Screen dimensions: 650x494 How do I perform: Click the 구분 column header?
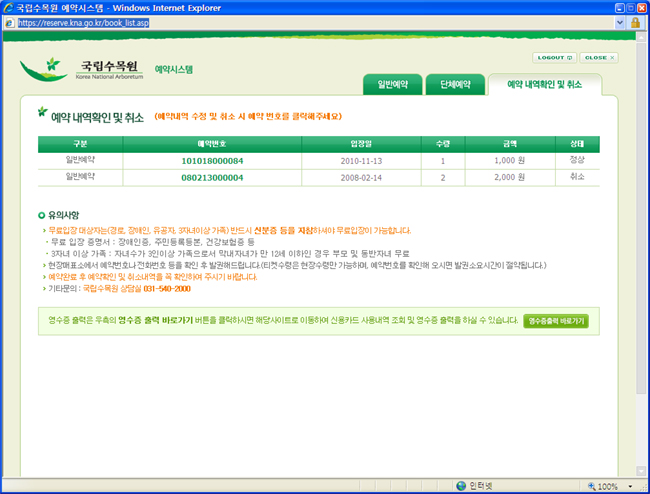pos(80,144)
